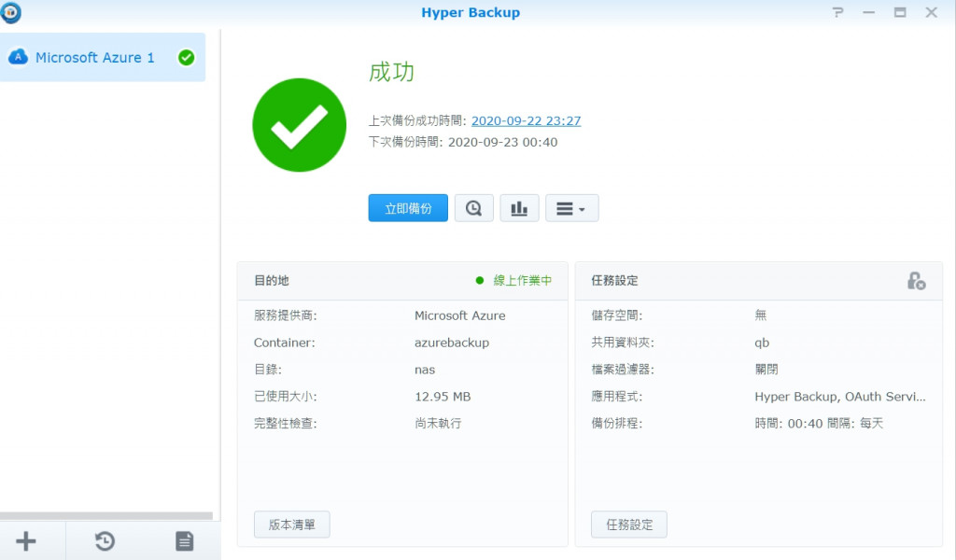Click the 線上作業中 online status text
956x560 pixels.
[523, 280]
